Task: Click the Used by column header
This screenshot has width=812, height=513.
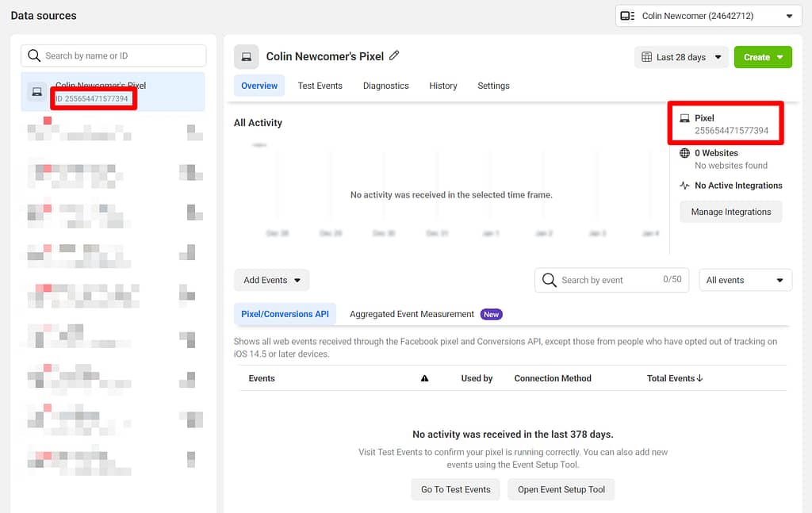Action: 477,378
